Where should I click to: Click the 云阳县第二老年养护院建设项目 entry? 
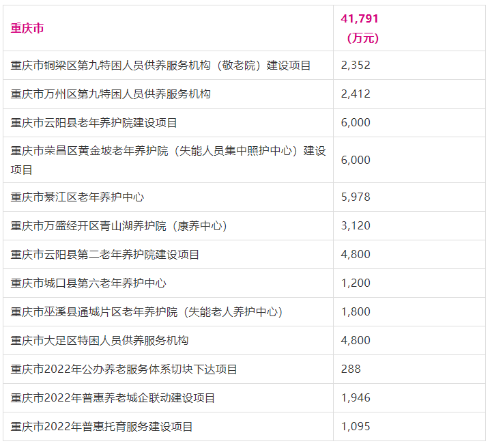pyautogui.click(x=105, y=254)
